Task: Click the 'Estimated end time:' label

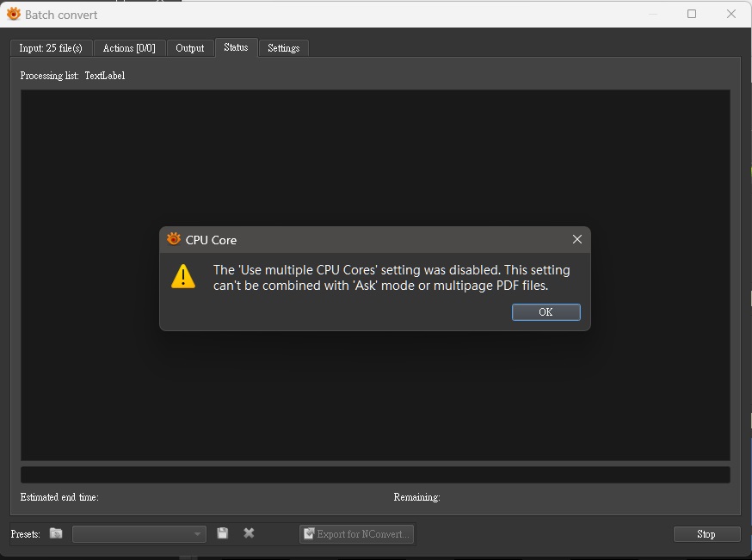Action: [59, 497]
